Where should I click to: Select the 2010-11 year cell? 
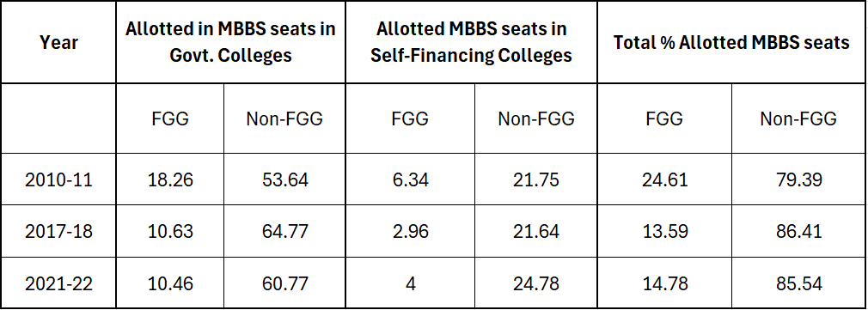(x=58, y=180)
